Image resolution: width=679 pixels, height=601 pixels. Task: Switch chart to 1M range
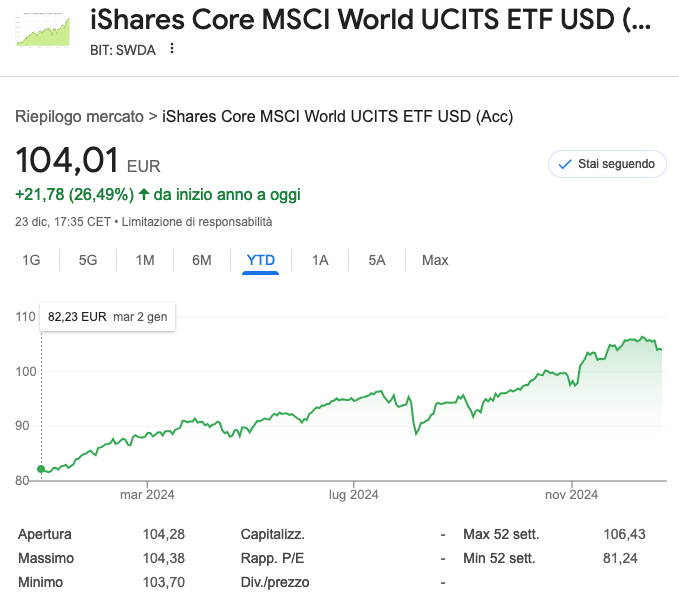[145, 260]
